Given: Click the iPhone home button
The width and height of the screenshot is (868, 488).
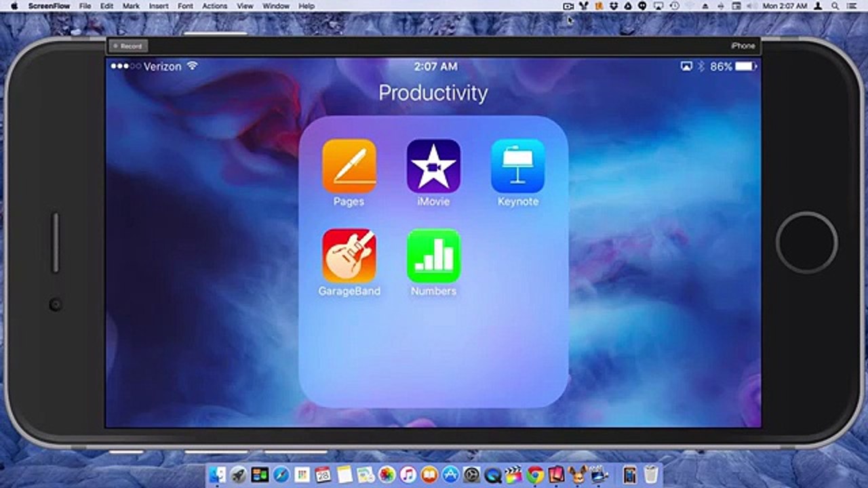Looking at the screenshot, I should tap(807, 243).
